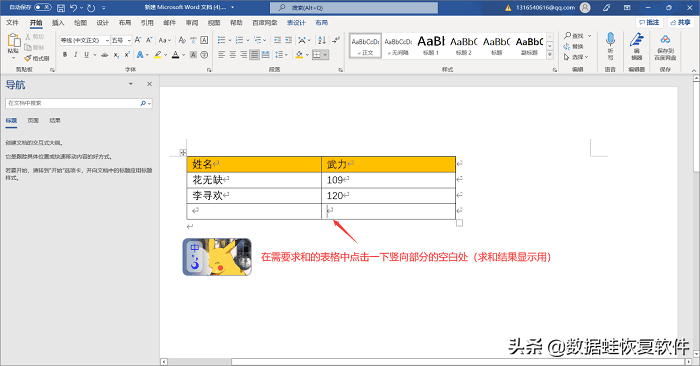Apply Bold formatting with B icon
Image resolution: width=700 pixels, height=366 pixels.
pos(65,54)
